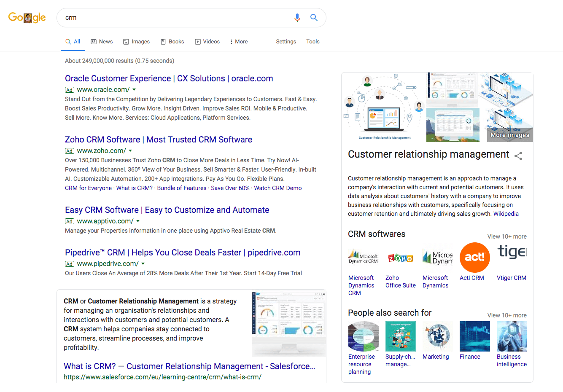View 10+ more CRM softwares
Image resolution: width=563 pixels, height=392 pixels.
pos(507,236)
